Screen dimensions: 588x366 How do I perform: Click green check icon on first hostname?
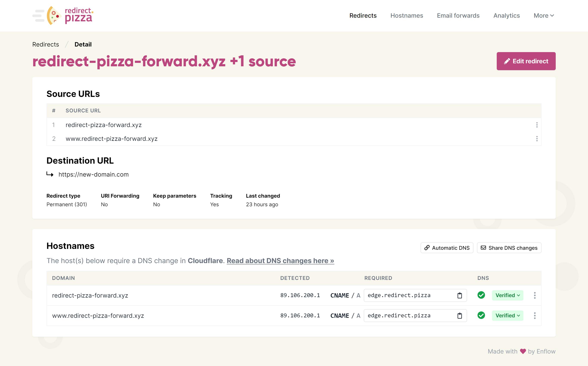[x=481, y=295]
